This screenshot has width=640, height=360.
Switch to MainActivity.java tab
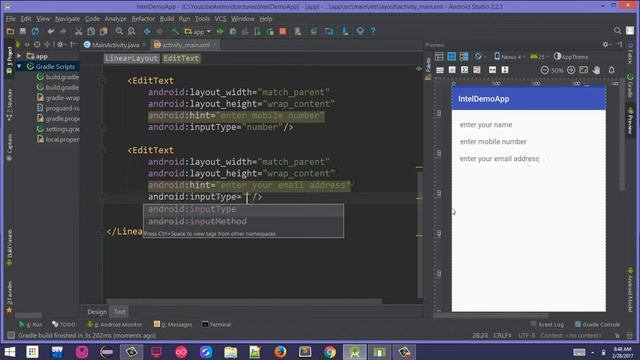[115, 45]
